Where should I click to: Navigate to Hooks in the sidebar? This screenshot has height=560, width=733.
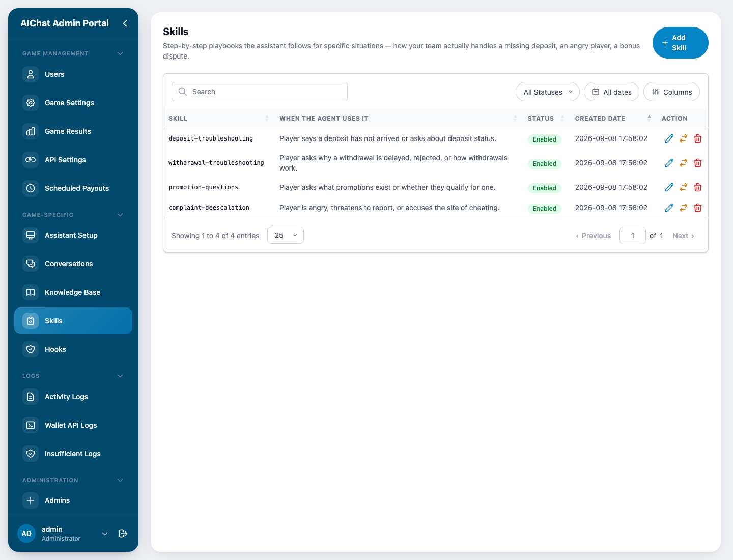[x=73, y=349]
